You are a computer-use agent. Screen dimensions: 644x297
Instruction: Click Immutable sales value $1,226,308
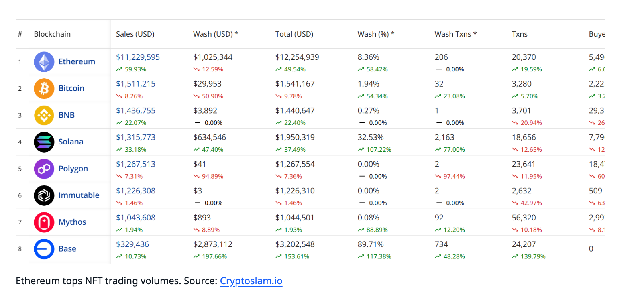pos(136,191)
